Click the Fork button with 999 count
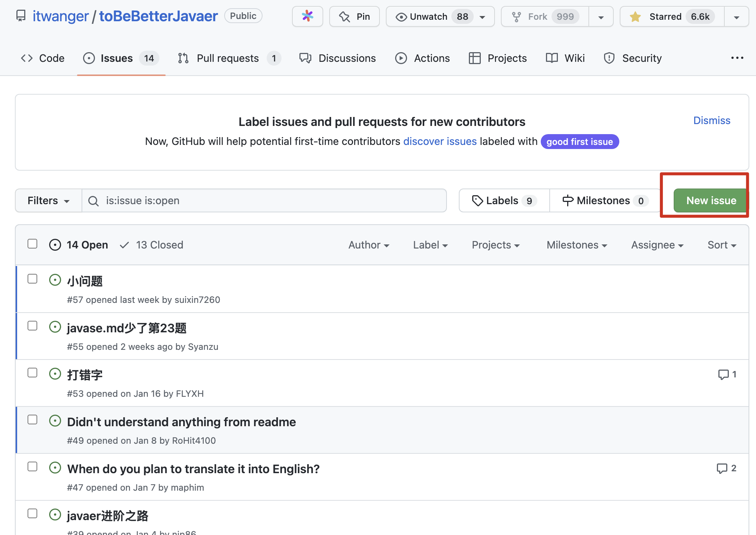 545,16
